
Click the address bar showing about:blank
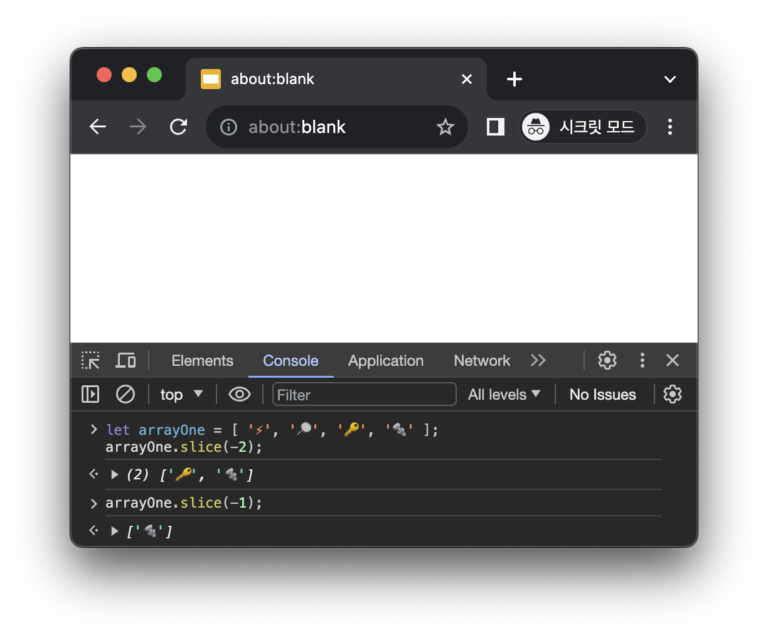coord(337,127)
